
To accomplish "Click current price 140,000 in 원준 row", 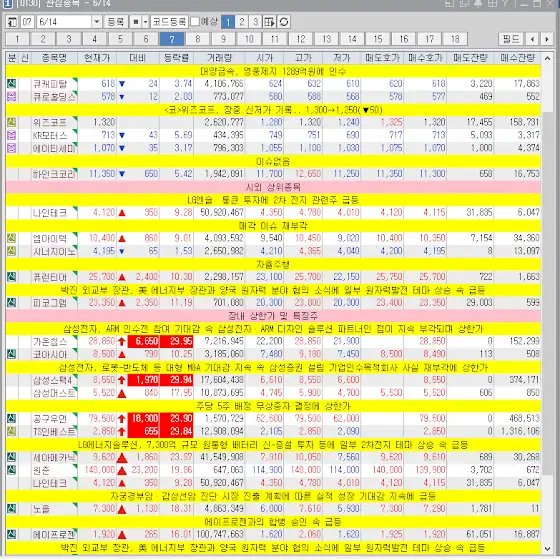I will pos(100,470).
